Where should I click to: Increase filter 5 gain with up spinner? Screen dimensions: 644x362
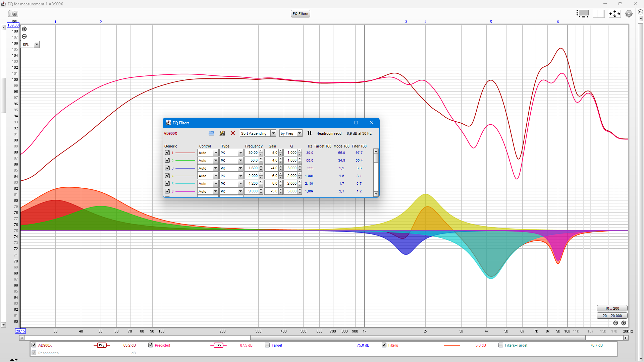(281, 182)
